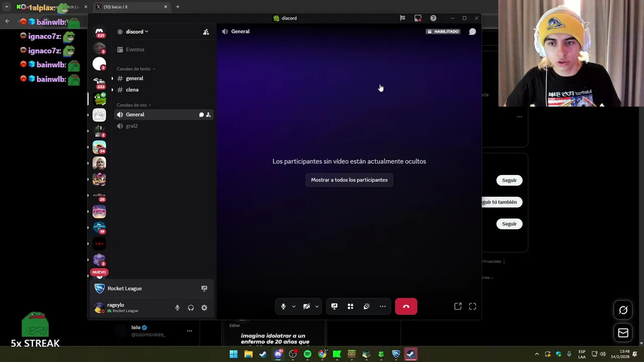Collapse the Canales de texto category
644x362 pixels.
tap(136, 69)
